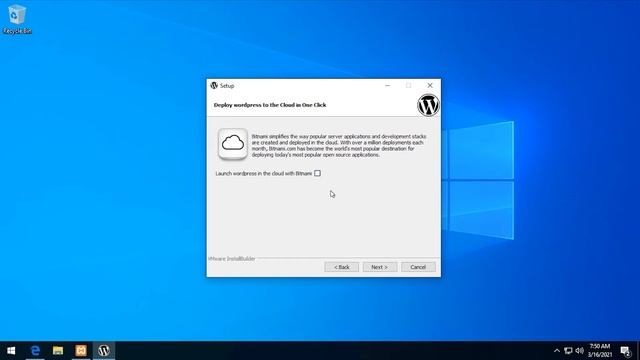The height and width of the screenshot is (360, 640).
Task: Click the Back button in Setup
Action: (x=342, y=267)
